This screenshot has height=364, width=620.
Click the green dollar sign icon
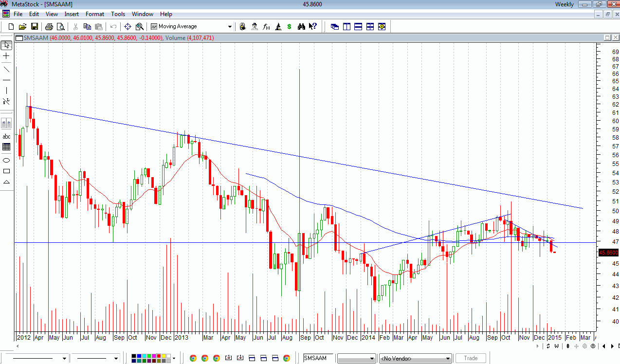[x=289, y=27]
